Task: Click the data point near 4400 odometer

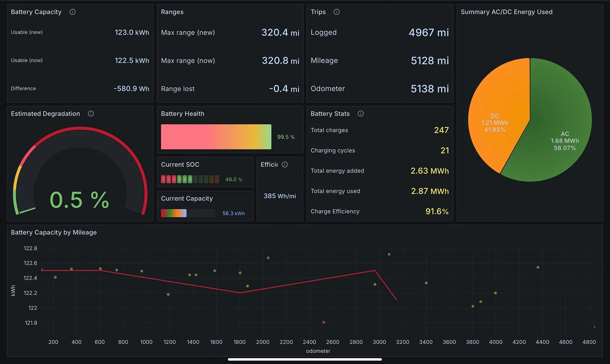Action: pyautogui.click(x=538, y=267)
